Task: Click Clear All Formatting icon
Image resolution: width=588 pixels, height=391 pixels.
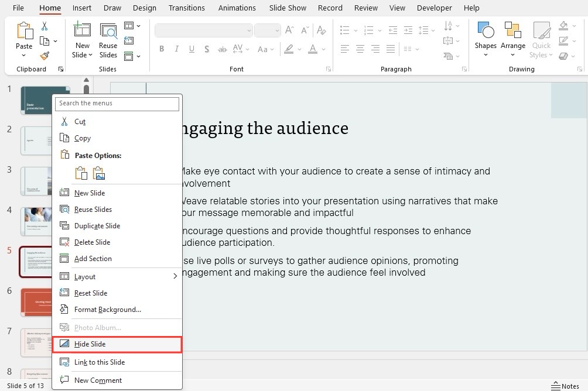Action: tap(321, 30)
